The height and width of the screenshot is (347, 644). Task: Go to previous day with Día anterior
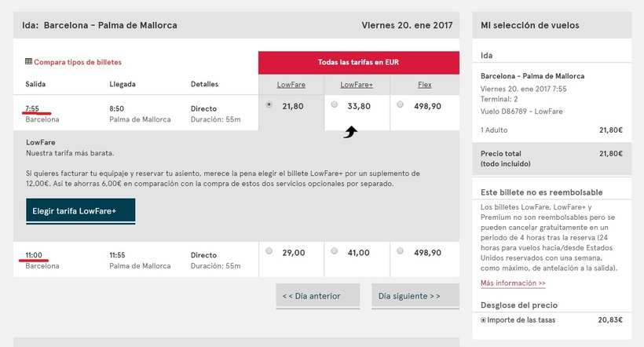coord(311,296)
